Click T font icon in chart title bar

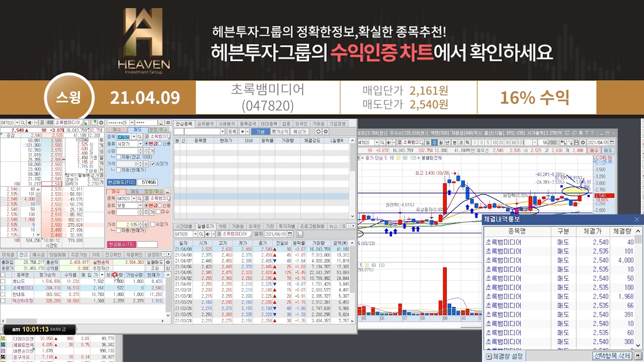[587, 133]
